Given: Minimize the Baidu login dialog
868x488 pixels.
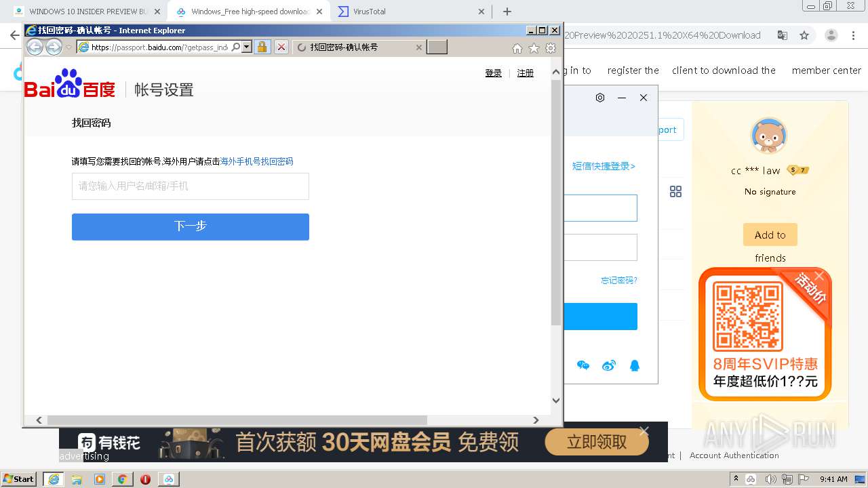Looking at the screenshot, I should 621,98.
